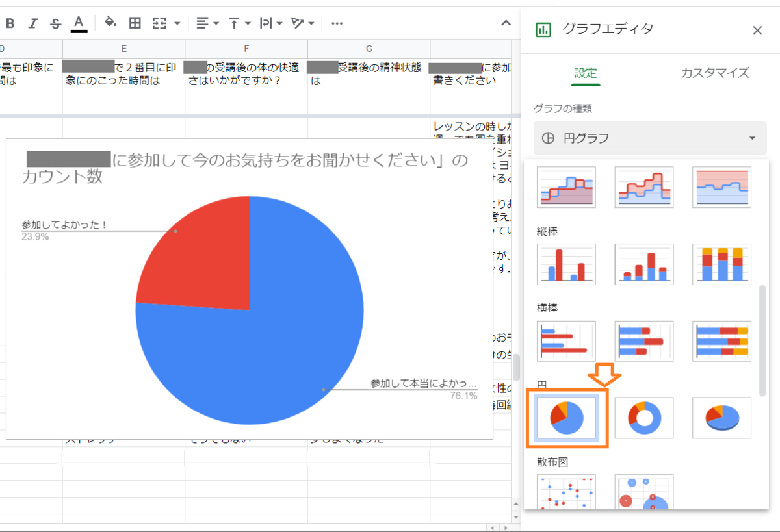Click the 参加して本当によかっ… chart label

pos(424,383)
